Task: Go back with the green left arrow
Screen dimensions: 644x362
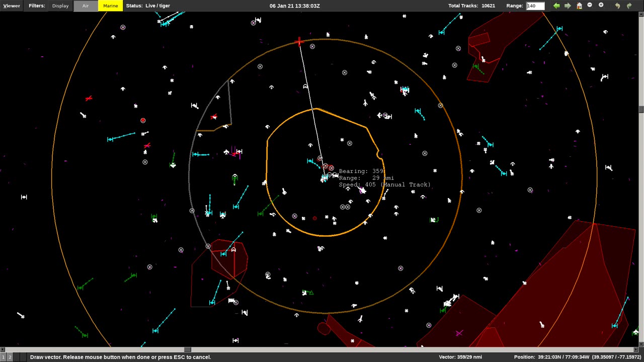Action: (556, 6)
